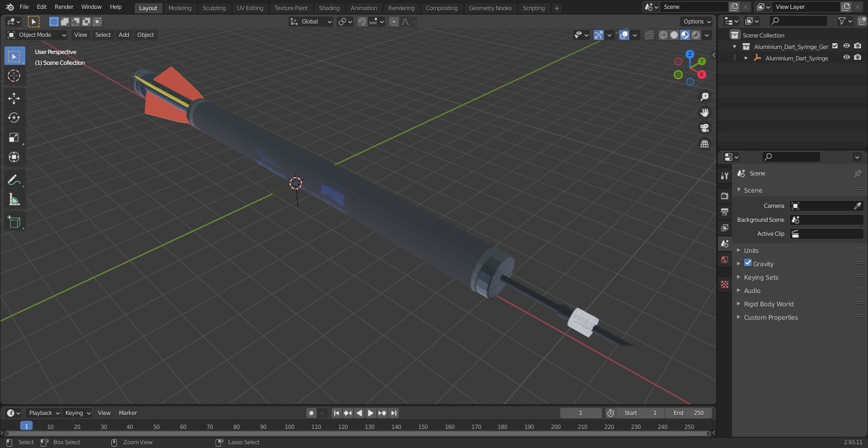Switch to rendered viewport shading
The height and width of the screenshot is (448, 868).
[696, 35]
